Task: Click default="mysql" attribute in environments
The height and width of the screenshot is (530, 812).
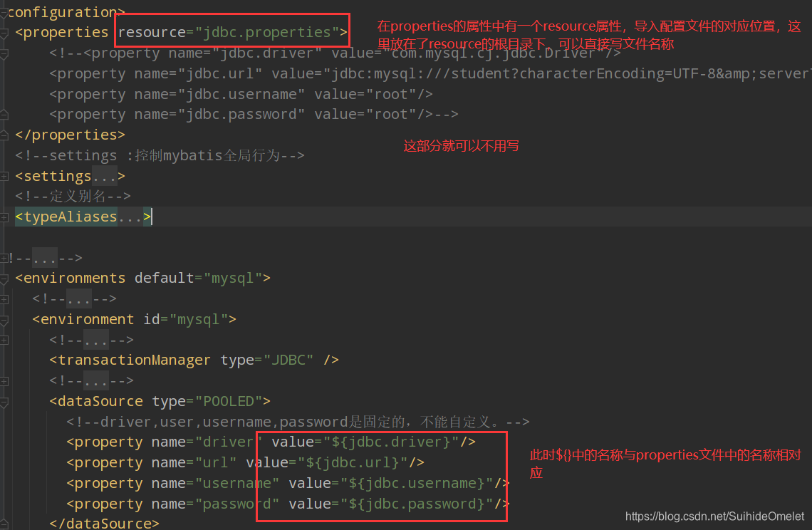Action: (x=198, y=279)
